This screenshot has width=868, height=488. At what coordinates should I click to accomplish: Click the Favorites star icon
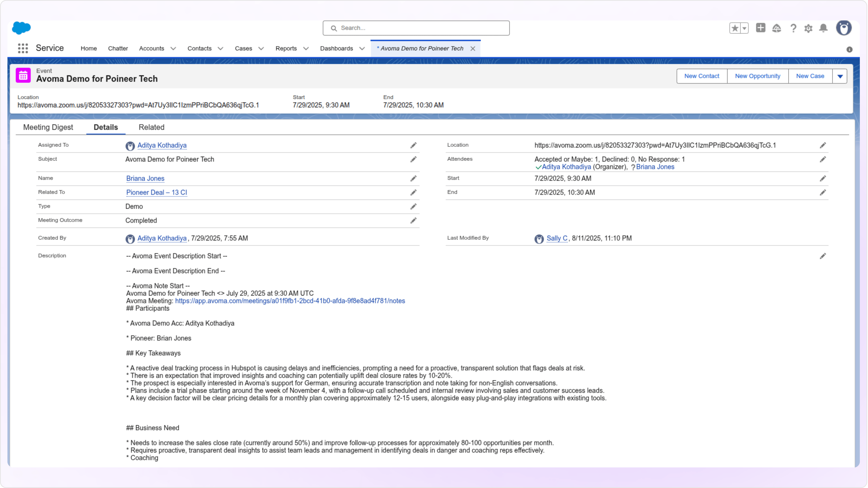click(735, 28)
